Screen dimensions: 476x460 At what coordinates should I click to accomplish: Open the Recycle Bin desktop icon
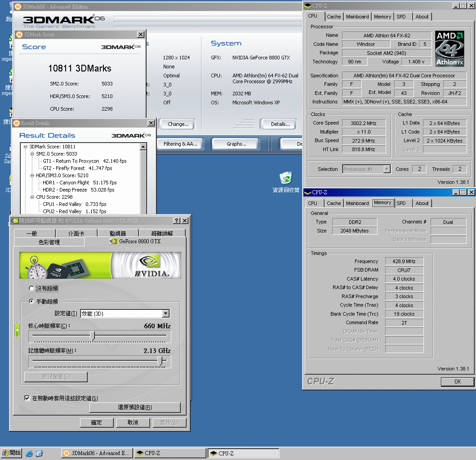pos(286,182)
